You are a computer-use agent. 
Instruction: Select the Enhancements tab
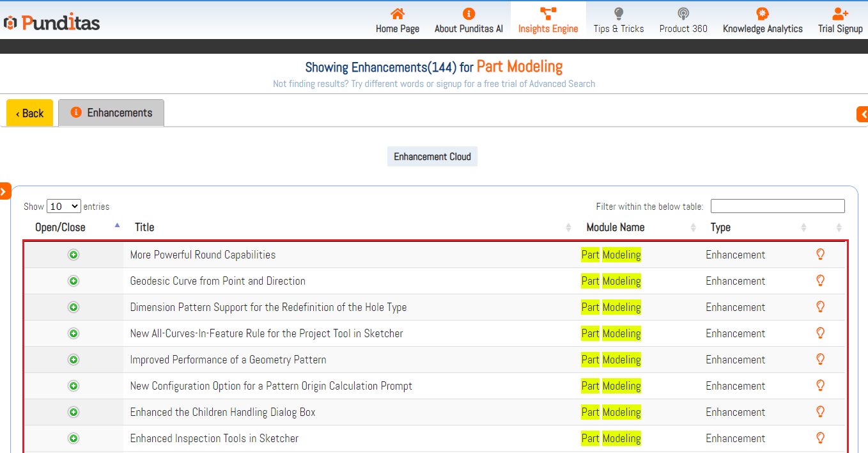tap(111, 113)
